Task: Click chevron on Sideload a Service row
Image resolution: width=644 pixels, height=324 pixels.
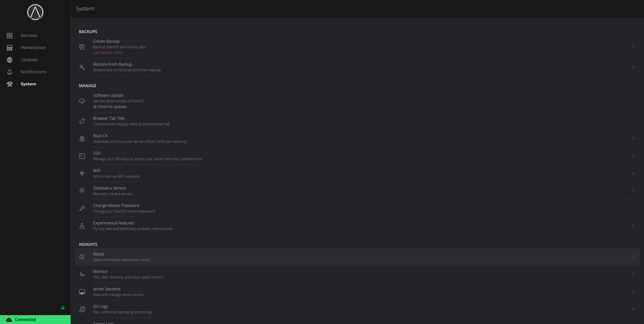Action: pos(633,191)
